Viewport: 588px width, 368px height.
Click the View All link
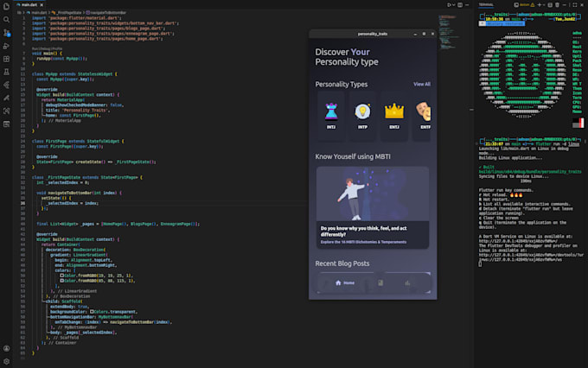pyautogui.click(x=421, y=85)
